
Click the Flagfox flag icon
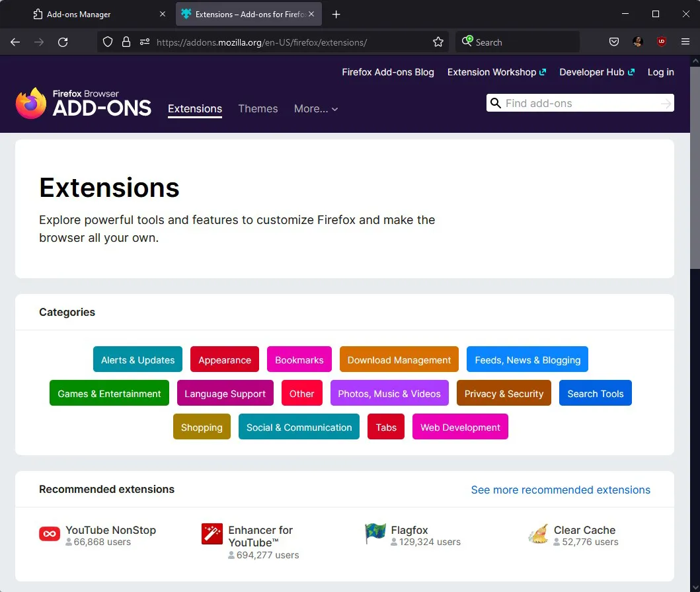pos(375,534)
